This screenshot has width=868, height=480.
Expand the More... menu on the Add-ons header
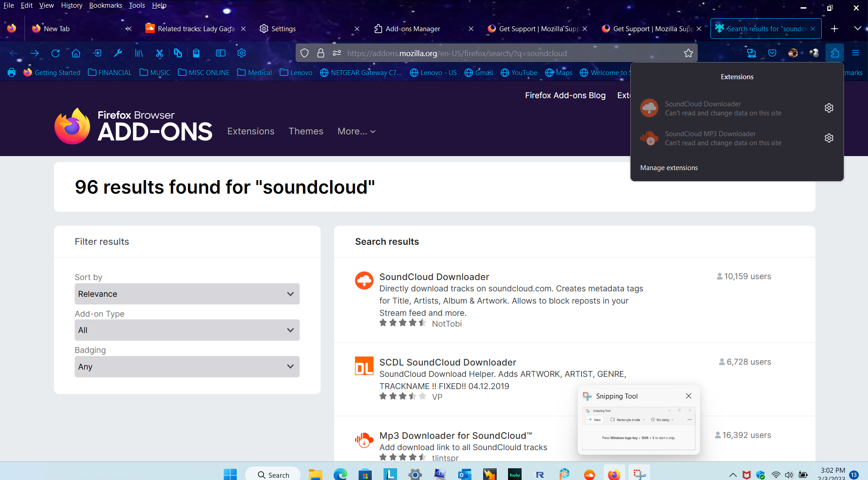point(356,131)
